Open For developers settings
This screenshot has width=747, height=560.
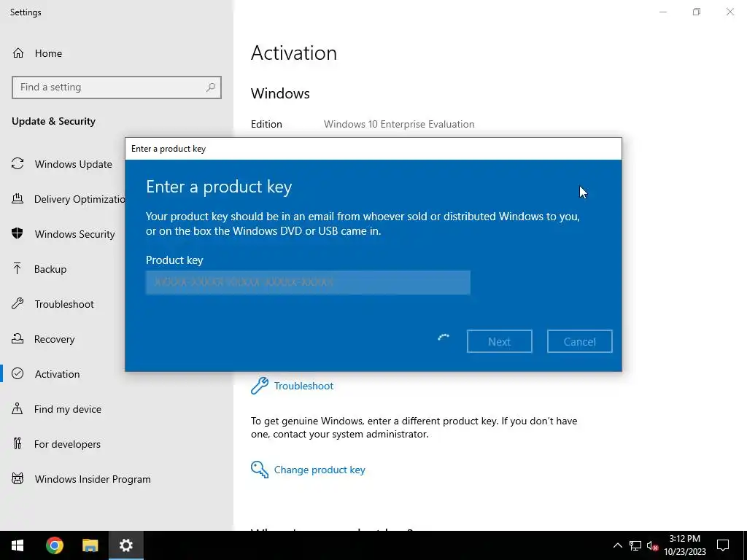click(x=67, y=444)
